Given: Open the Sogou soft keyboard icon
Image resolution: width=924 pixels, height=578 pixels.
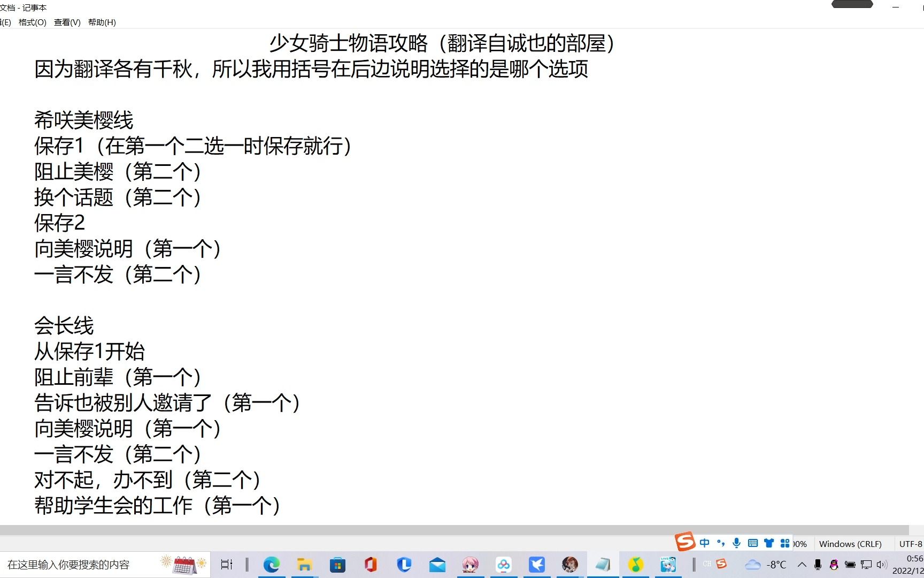Looking at the screenshot, I should coord(753,543).
